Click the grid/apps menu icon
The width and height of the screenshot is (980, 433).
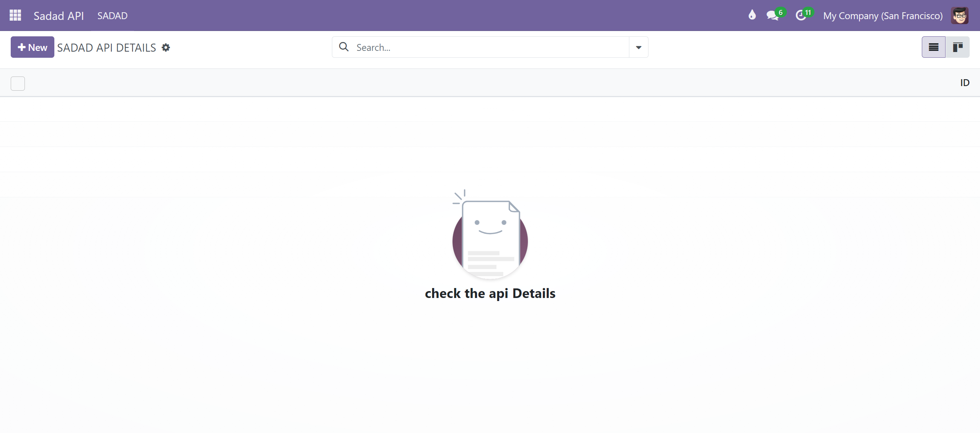coord(16,15)
